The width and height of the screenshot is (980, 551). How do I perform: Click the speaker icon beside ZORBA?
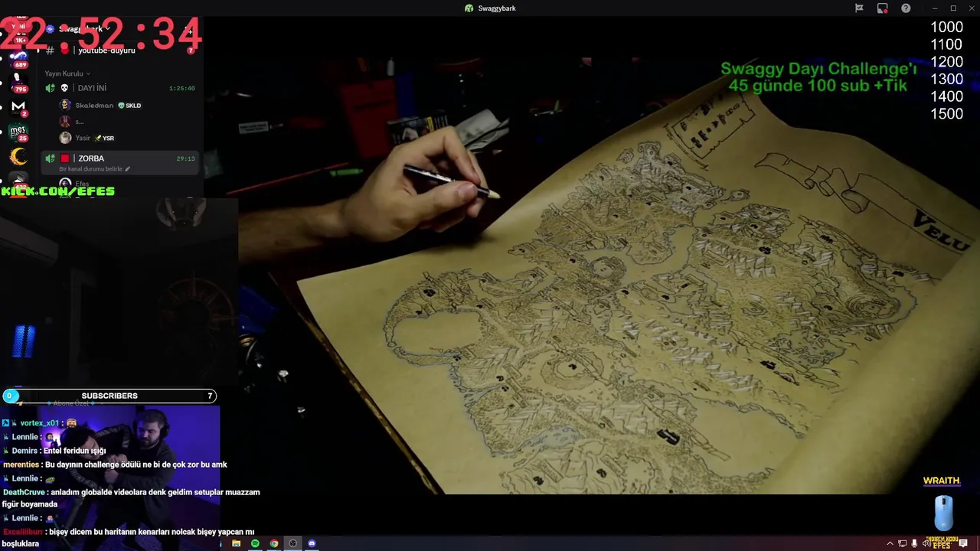tap(51, 158)
